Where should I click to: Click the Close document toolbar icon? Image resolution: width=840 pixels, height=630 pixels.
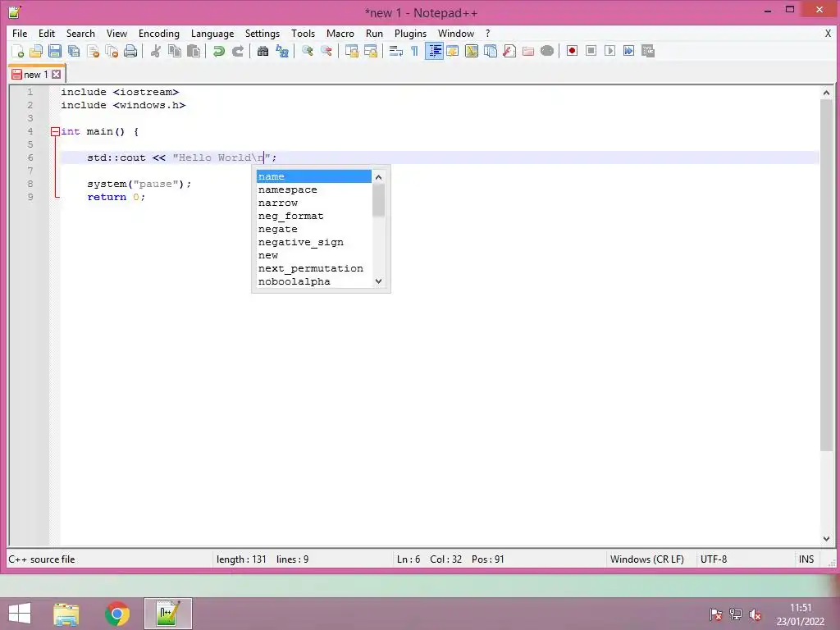pyautogui.click(x=93, y=51)
